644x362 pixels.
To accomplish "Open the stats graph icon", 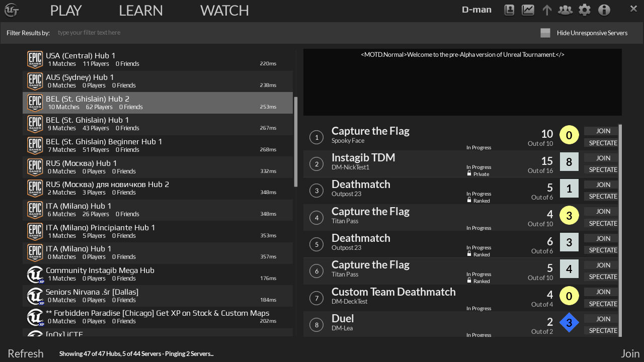I will tap(528, 10).
